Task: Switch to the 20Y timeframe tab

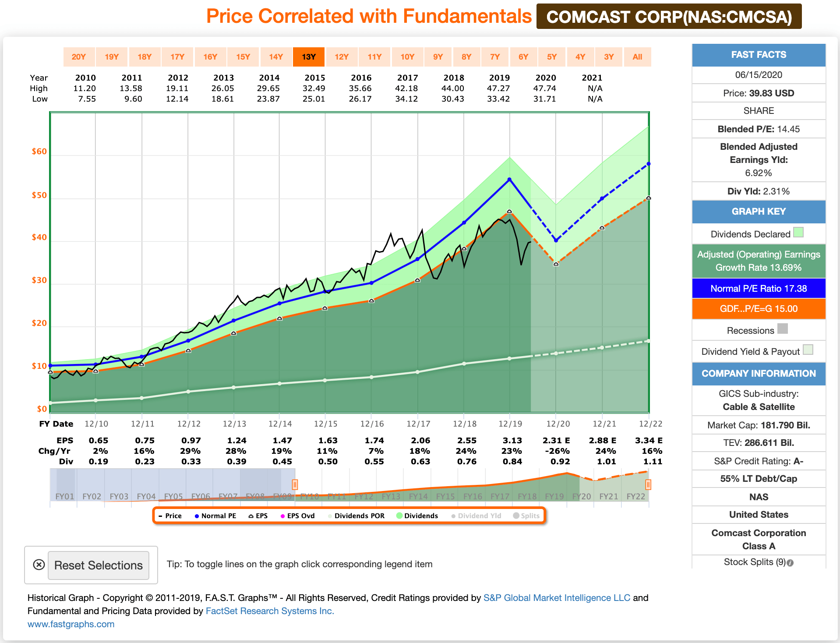Action: (79, 57)
